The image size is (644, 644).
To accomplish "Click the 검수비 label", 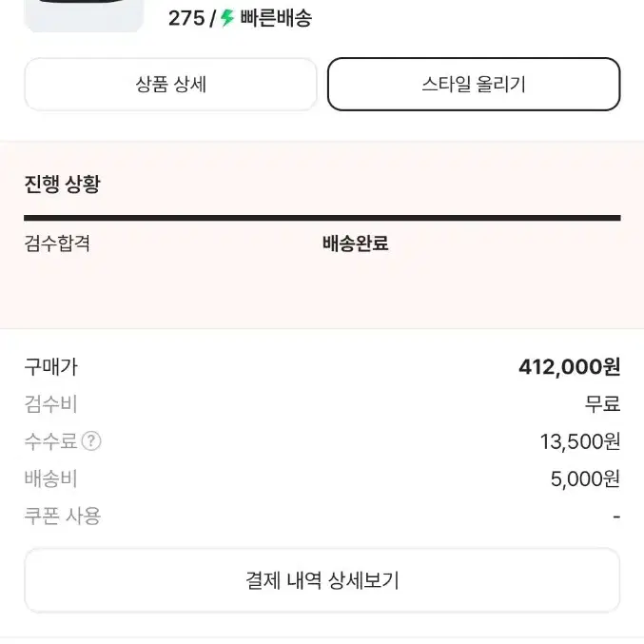I will click(51, 404).
